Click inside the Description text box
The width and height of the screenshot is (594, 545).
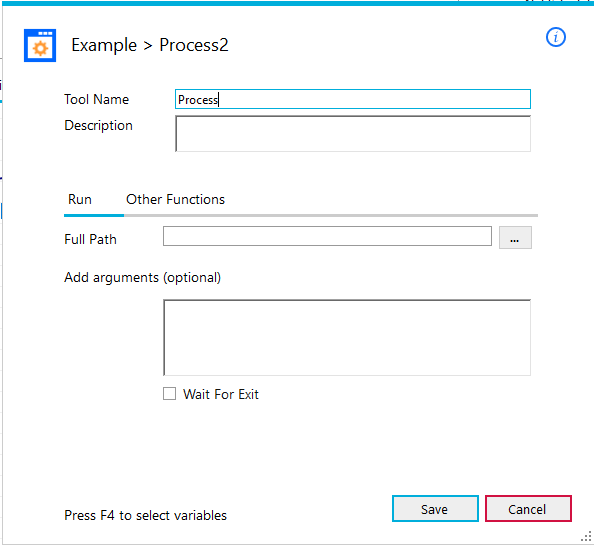tap(353, 134)
